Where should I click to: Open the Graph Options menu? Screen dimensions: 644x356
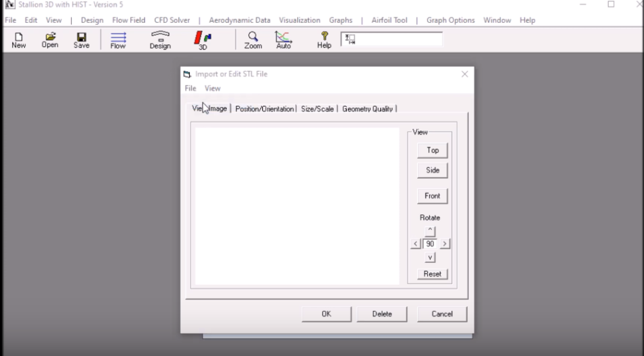point(451,20)
